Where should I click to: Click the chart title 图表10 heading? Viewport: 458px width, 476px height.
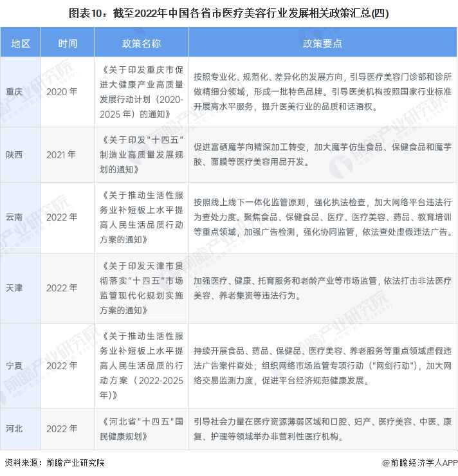point(228,12)
